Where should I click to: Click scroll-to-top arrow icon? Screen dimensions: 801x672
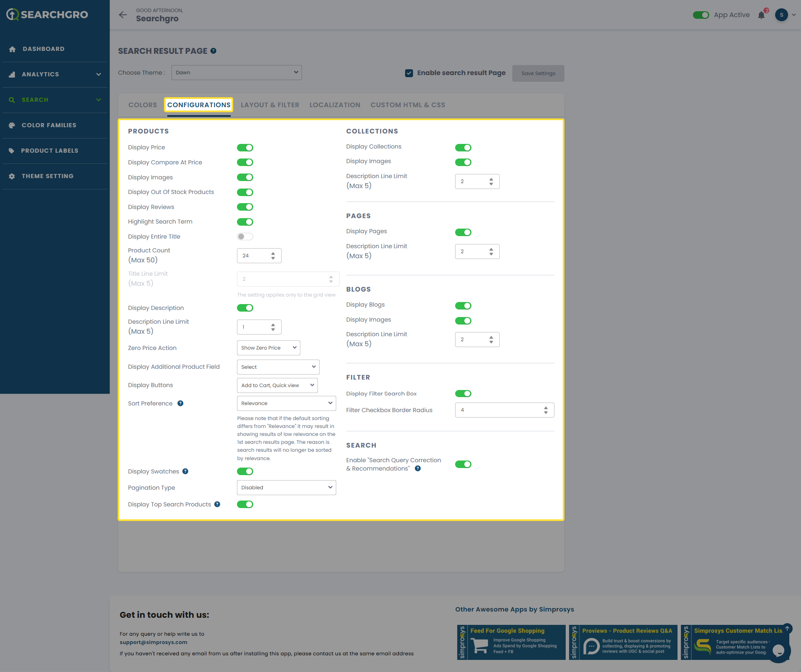(x=787, y=629)
